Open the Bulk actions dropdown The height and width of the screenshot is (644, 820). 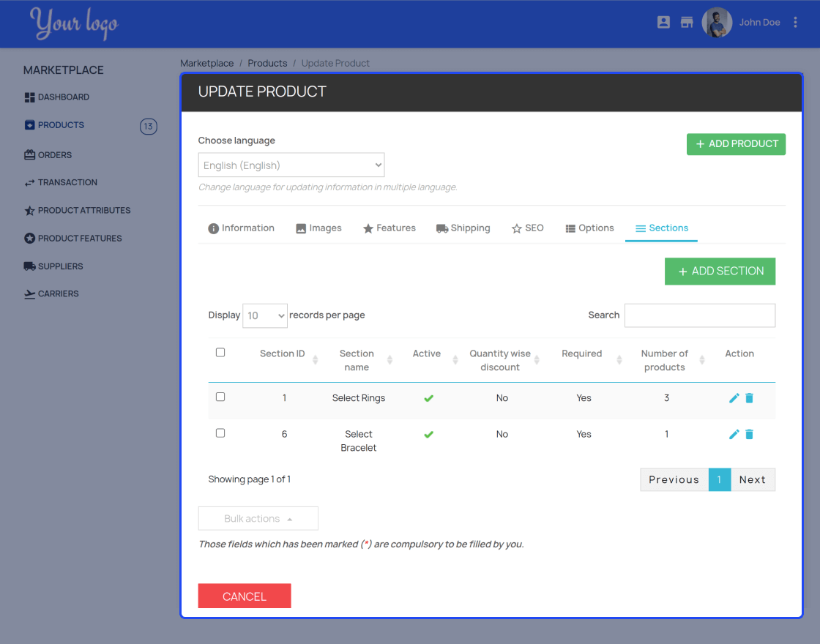258,519
